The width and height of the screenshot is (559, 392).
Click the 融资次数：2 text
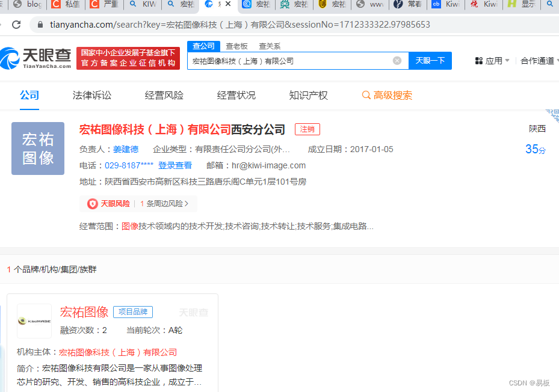coord(84,330)
